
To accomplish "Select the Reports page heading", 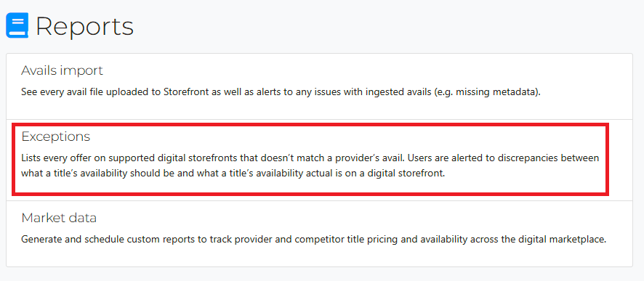I will tap(84, 26).
